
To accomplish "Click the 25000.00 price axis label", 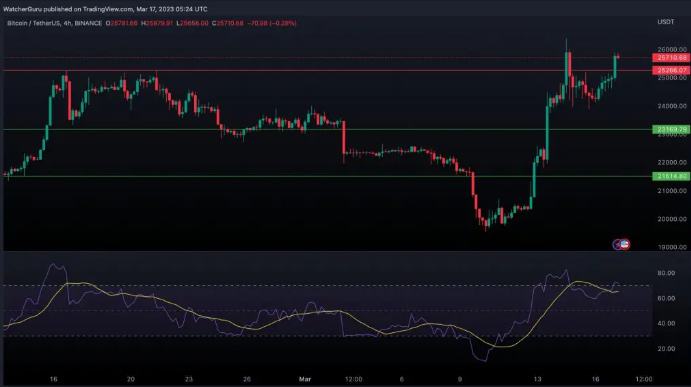I will point(672,78).
